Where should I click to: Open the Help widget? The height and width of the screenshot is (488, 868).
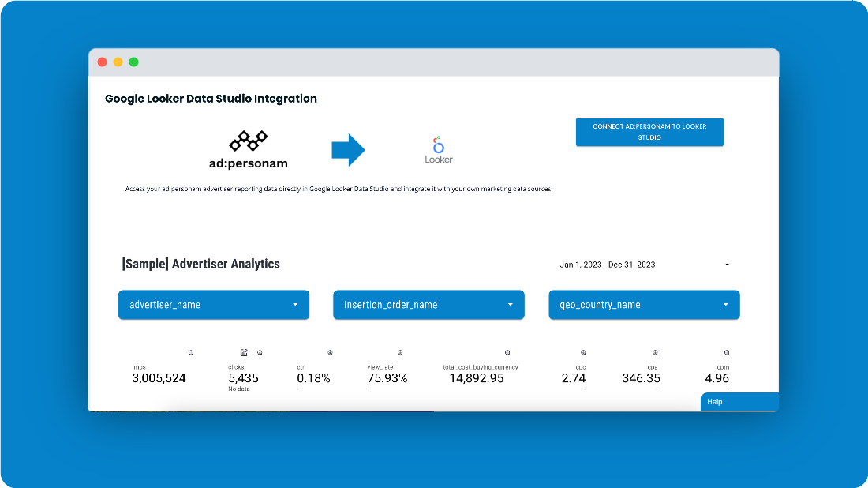click(739, 402)
